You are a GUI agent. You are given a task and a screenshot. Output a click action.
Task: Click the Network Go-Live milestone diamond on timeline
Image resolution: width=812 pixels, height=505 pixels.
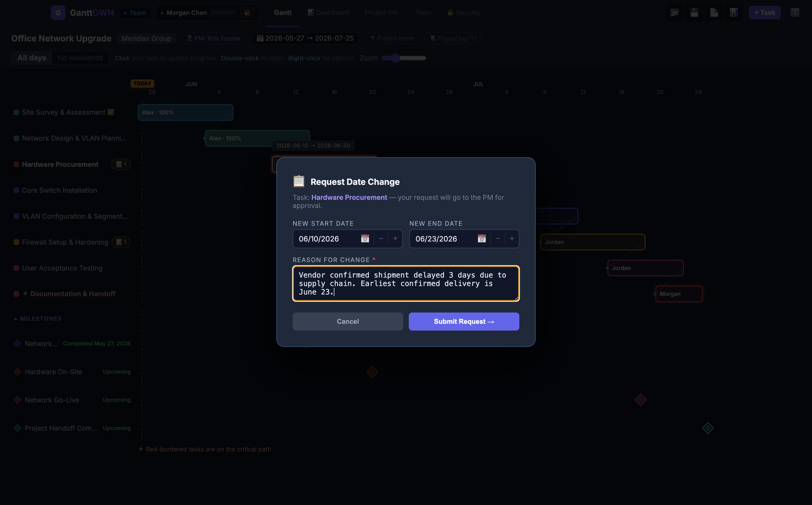tap(641, 400)
